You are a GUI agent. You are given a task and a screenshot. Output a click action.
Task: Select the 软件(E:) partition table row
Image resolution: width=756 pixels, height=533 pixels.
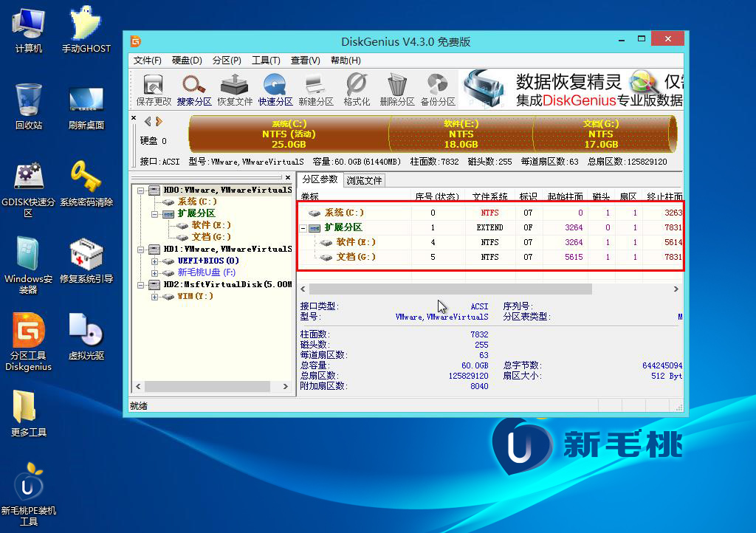point(490,242)
